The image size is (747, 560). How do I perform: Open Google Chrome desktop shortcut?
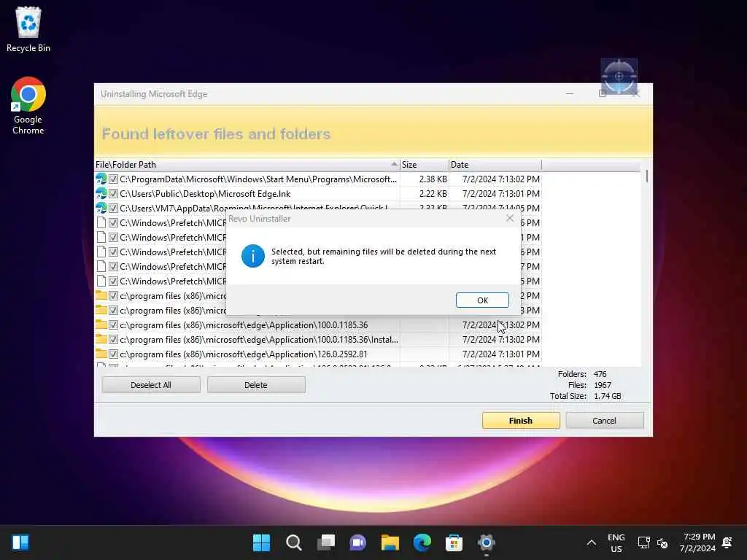[28, 106]
